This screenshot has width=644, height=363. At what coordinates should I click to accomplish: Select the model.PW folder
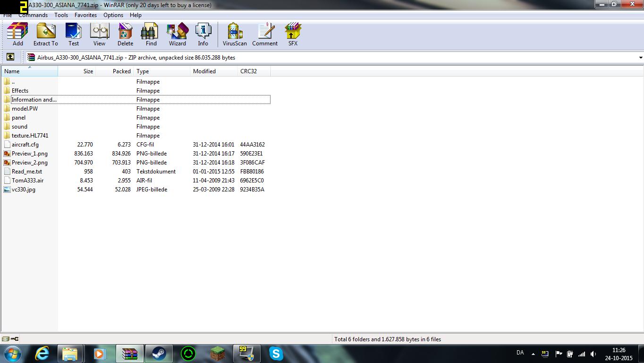pyautogui.click(x=25, y=109)
